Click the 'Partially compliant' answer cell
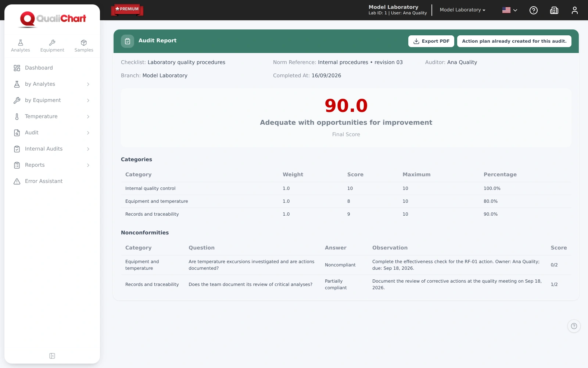The height and width of the screenshot is (368, 588). pyautogui.click(x=336, y=284)
